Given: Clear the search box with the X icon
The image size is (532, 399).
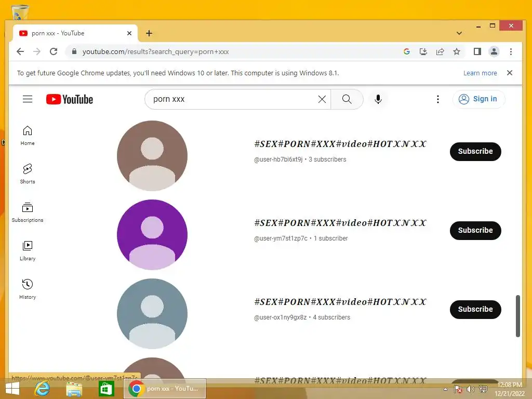Looking at the screenshot, I should (x=322, y=99).
